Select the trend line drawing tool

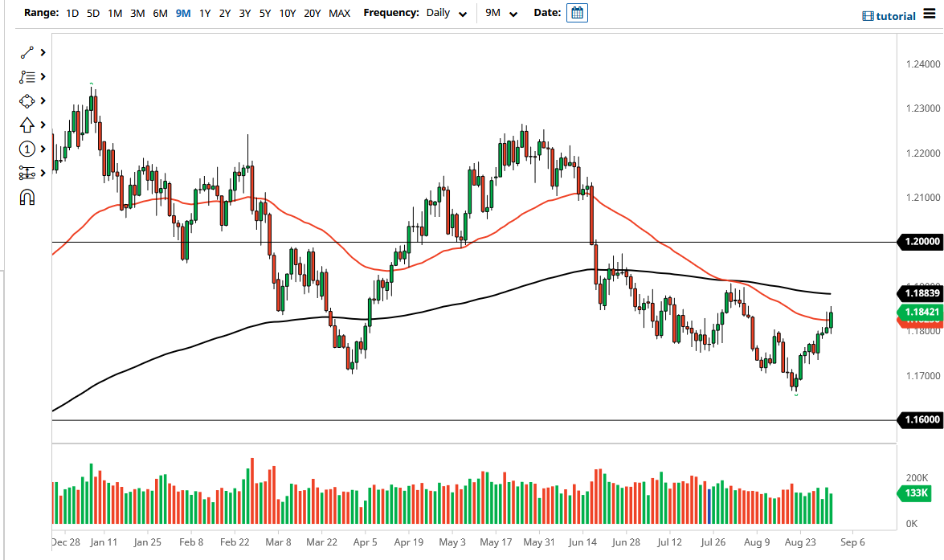click(27, 53)
